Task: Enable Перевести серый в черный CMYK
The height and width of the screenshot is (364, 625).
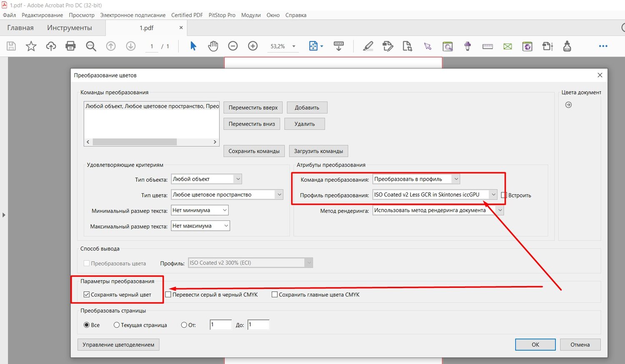Action: coord(168,294)
